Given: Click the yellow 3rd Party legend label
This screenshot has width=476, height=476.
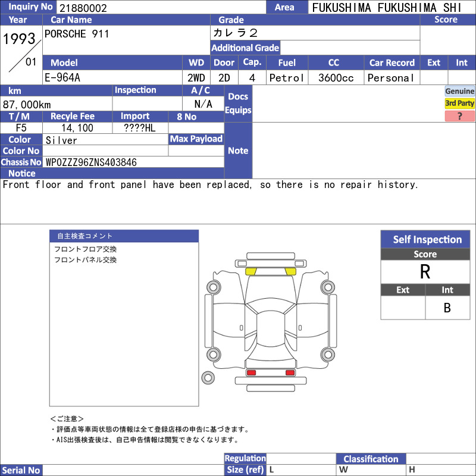Looking at the screenshot, I should [x=460, y=104].
